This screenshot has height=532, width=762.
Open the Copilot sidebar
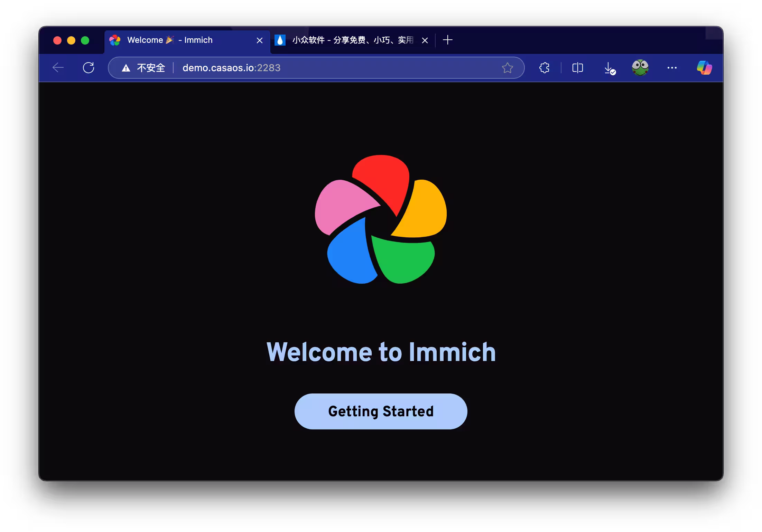[x=704, y=68]
